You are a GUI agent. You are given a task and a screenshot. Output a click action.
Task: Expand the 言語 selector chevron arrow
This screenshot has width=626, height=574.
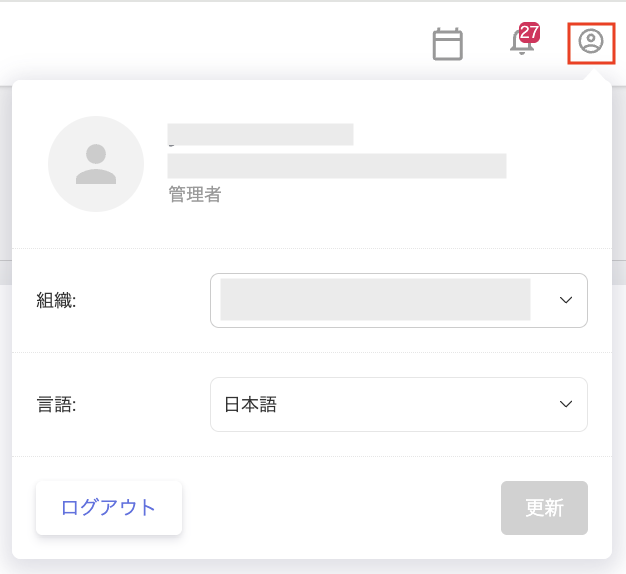tap(566, 404)
